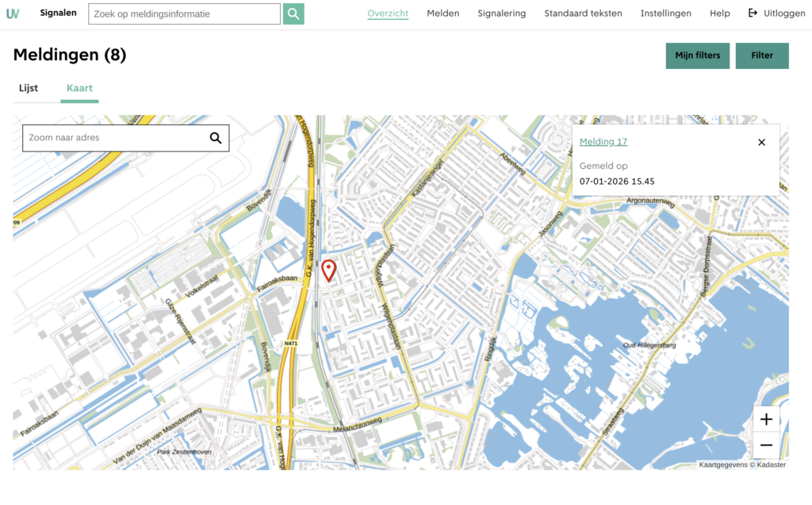812x505 pixels.
Task: Click the address search magnifier icon
Action: [x=216, y=138]
